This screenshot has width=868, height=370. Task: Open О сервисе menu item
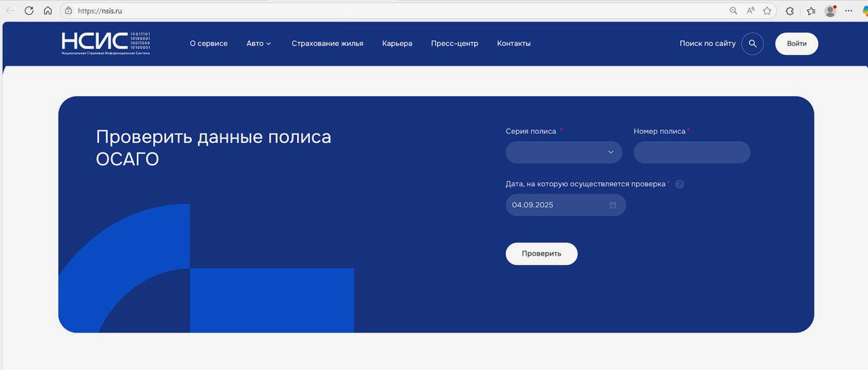click(209, 43)
